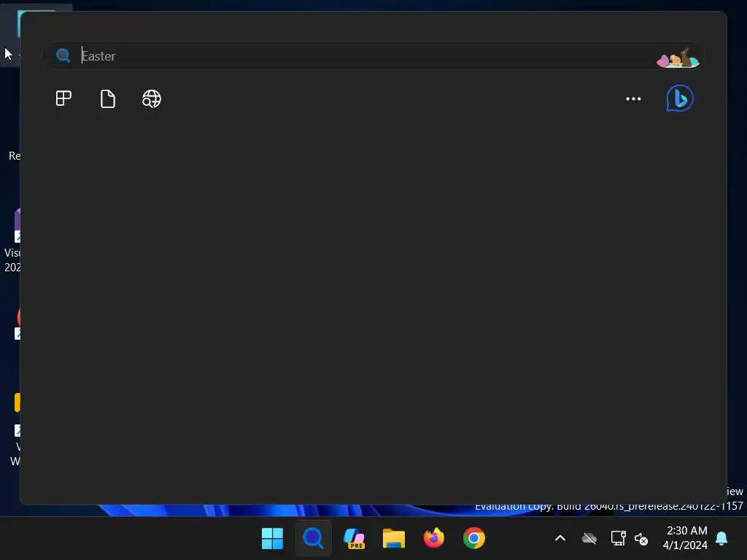The width and height of the screenshot is (747, 560).
Task: Open the Easter highlight illustration in search box
Action: (x=678, y=58)
